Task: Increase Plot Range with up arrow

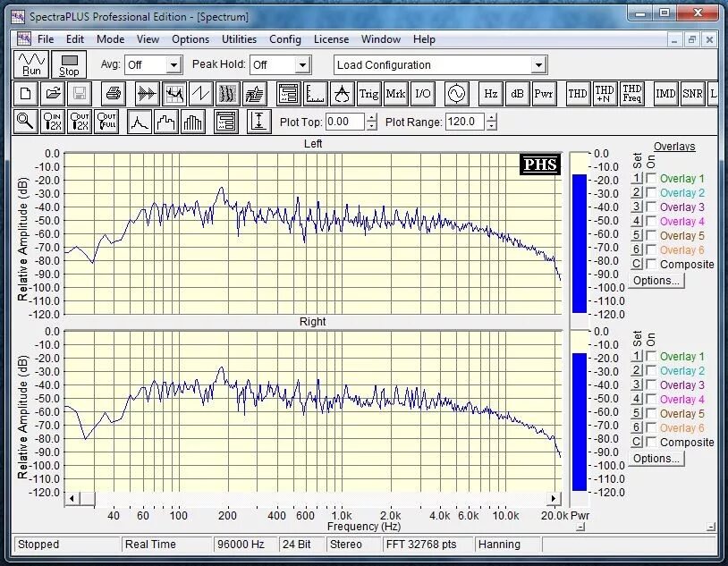Action: click(x=492, y=117)
